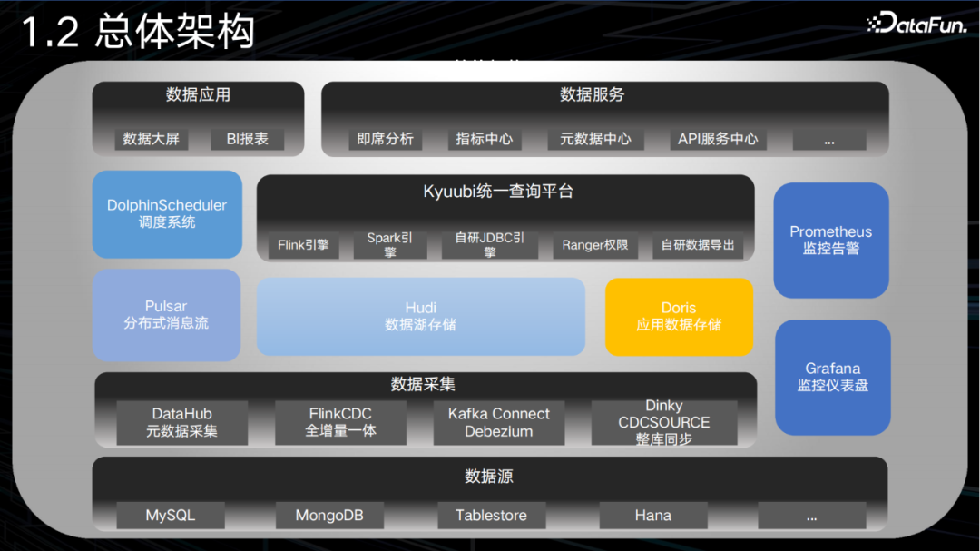Open the 即席分析 service box

pyautogui.click(x=385, y=139)
